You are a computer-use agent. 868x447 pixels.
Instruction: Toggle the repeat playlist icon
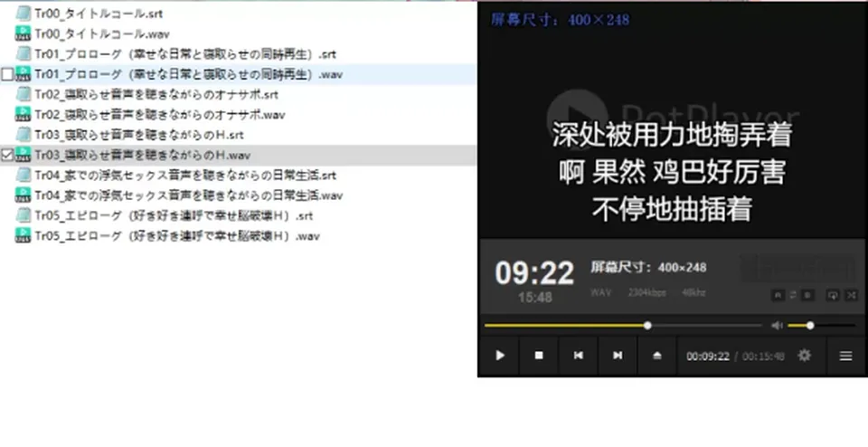pyautogui.click(x=832, y=295)
